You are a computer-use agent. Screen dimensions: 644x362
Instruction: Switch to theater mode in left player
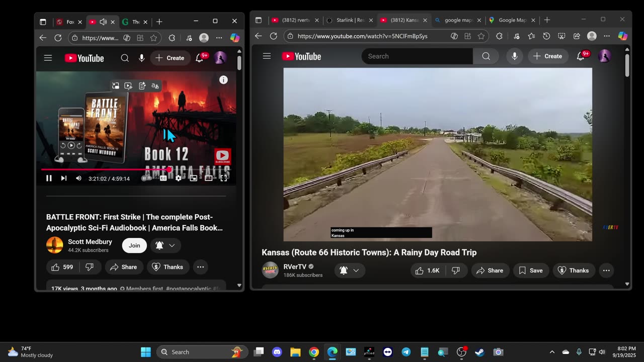(x=208, y=178)
